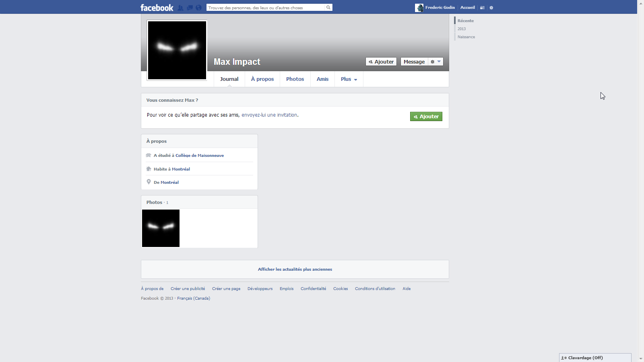Open À propos de footer link
This screenshot has width=644, height=362.
pyautogui.click(x=152, y=288)
